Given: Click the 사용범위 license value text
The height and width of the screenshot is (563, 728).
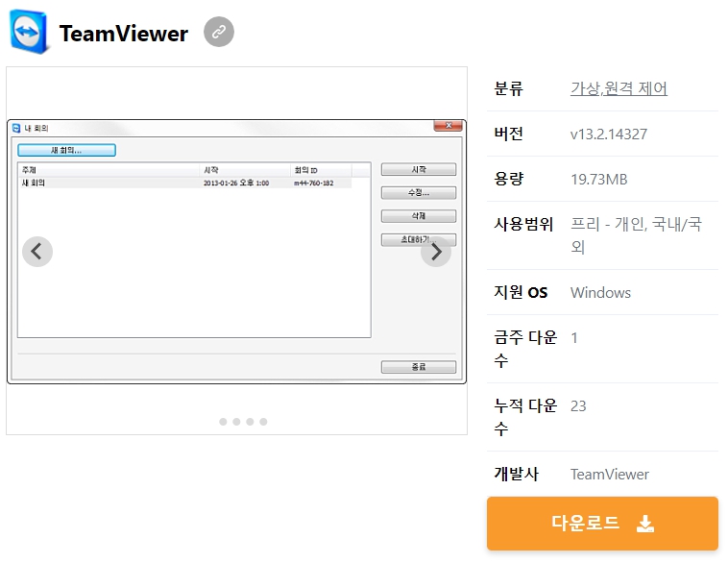Looking at the screenshot, I should (x=636, y=235).
